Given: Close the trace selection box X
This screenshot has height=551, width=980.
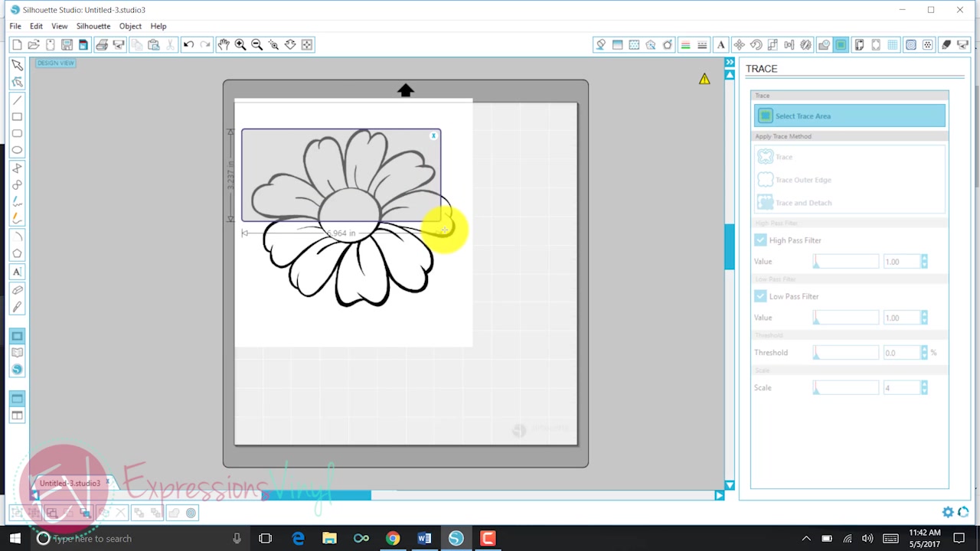Looking at the screenshot, I should coord(433,136).
